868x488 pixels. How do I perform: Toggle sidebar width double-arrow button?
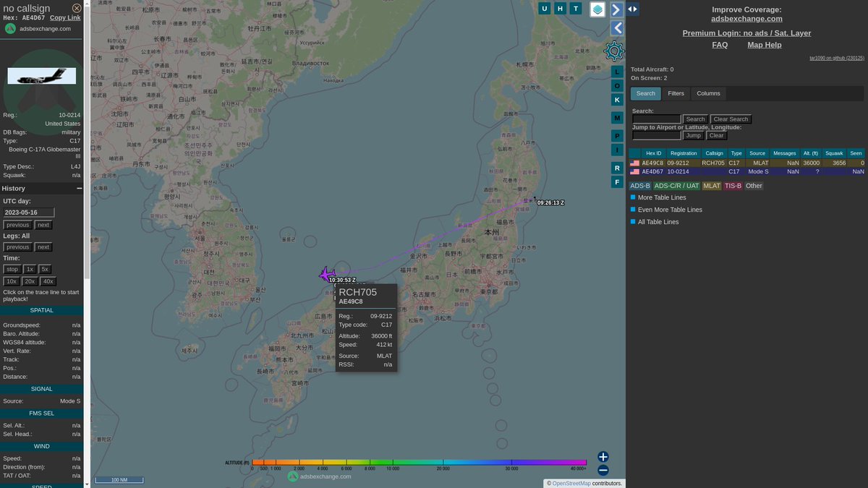point(633,9)
